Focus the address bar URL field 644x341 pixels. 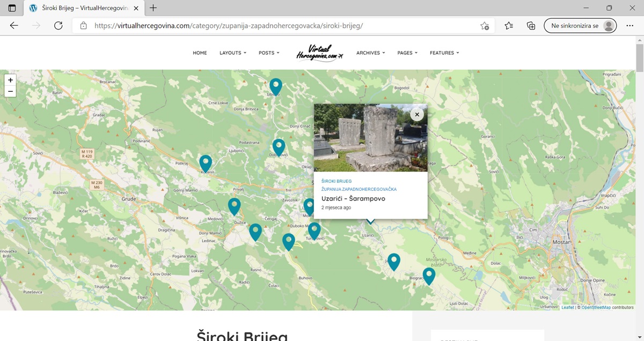tap(284, 26)
